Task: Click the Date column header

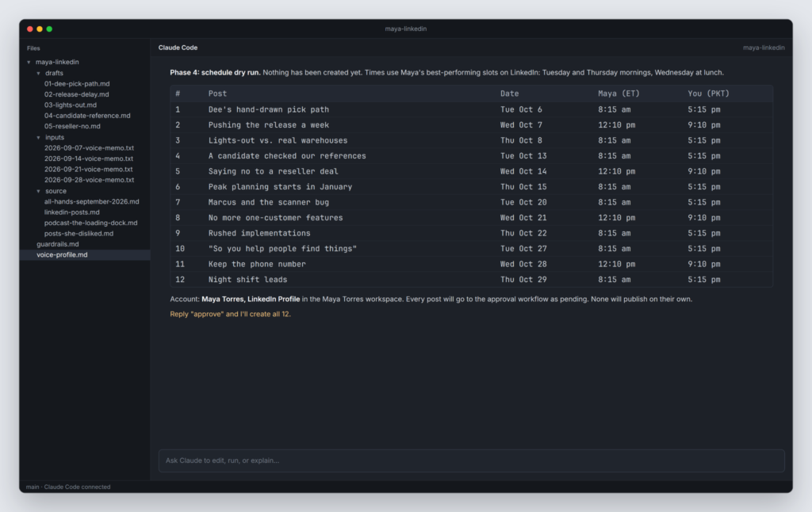Action: [510, 94]
